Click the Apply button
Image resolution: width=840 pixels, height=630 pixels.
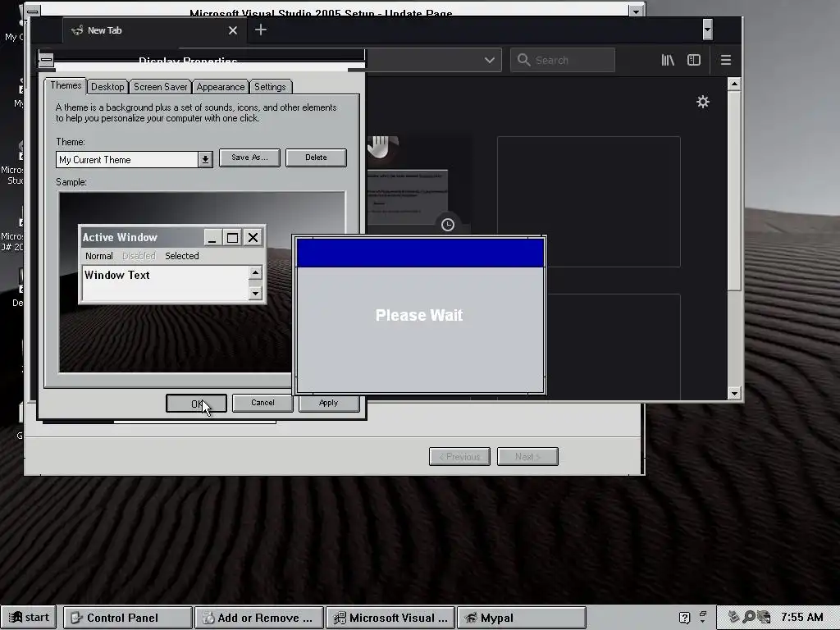click(x=328, y=403)
